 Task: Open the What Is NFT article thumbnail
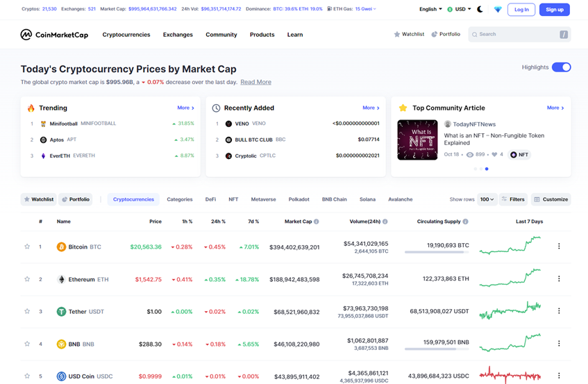pyautogui.click(x=417, y=140)
